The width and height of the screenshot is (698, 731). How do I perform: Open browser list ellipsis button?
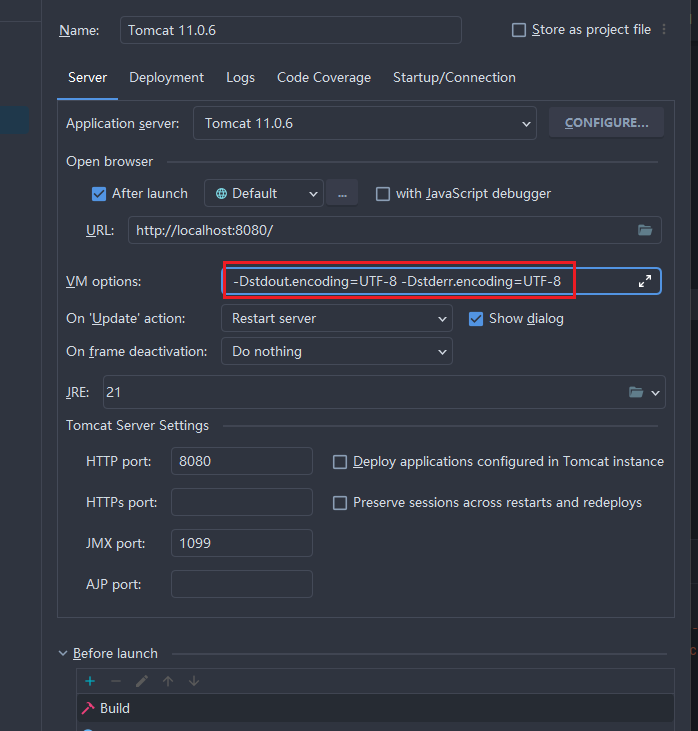342,193
